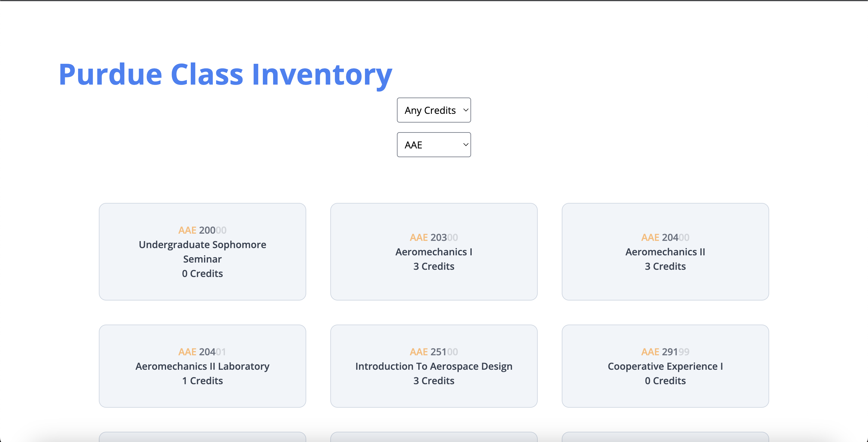Select the Aeromechanics I course card

point(434,252)
